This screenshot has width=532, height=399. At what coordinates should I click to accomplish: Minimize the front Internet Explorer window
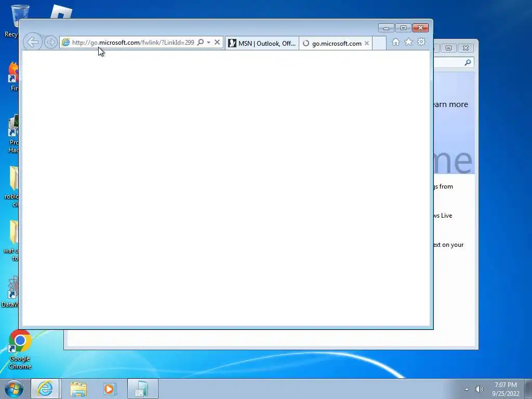(x=386, y=28)
